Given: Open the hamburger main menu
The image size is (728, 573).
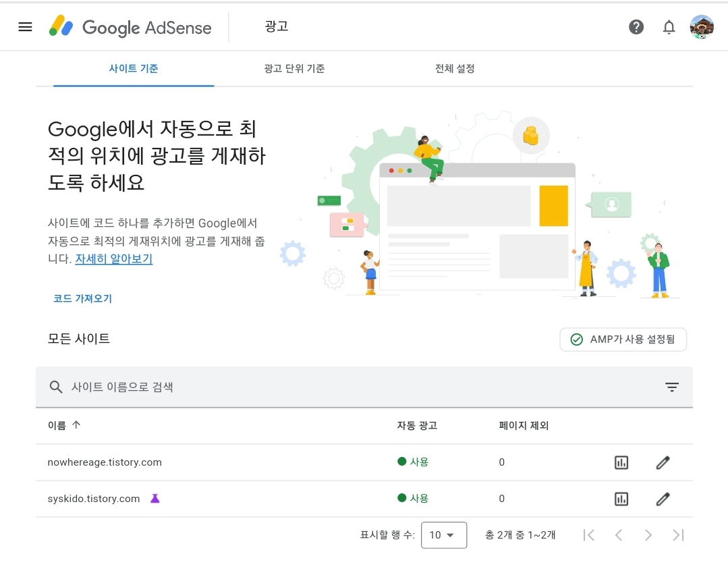Looking at the screenshot, I should pyautogui.click(x=25, y=27).
